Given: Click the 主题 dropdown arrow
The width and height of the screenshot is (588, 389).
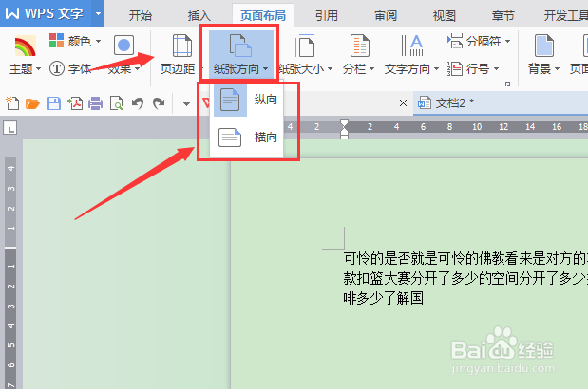Looking at the screenshot, I should coord(38,69).
